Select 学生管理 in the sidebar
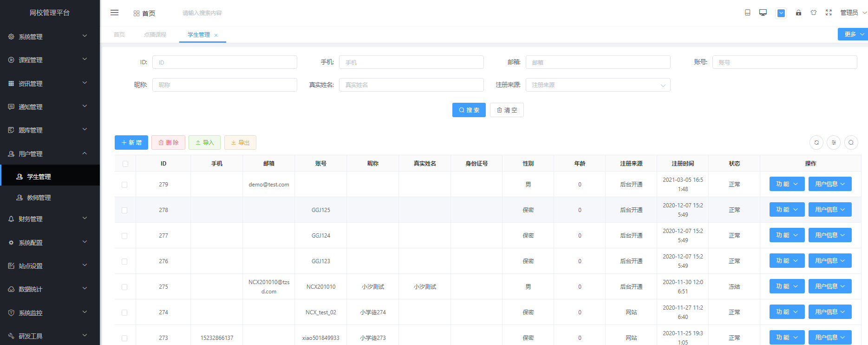 pos(50,176)
